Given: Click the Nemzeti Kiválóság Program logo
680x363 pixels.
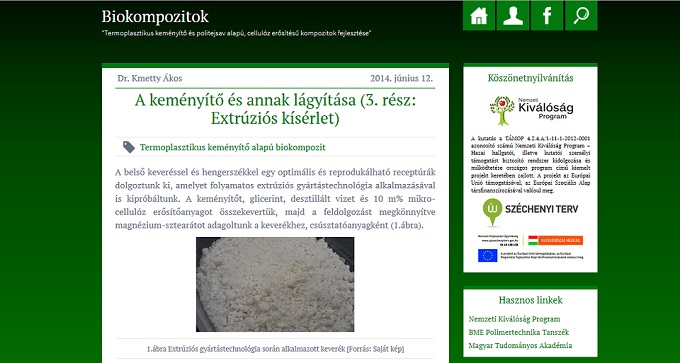Looking at the screenshot, I should point(532,110).
